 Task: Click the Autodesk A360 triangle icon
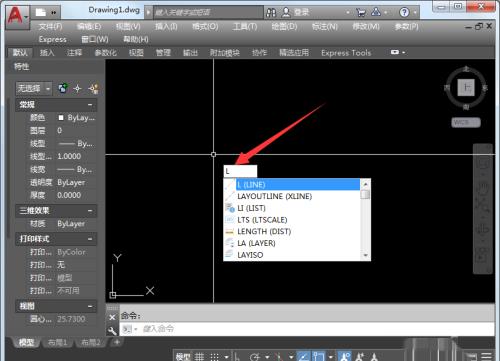pyautogui.click(x=376, y=12)
